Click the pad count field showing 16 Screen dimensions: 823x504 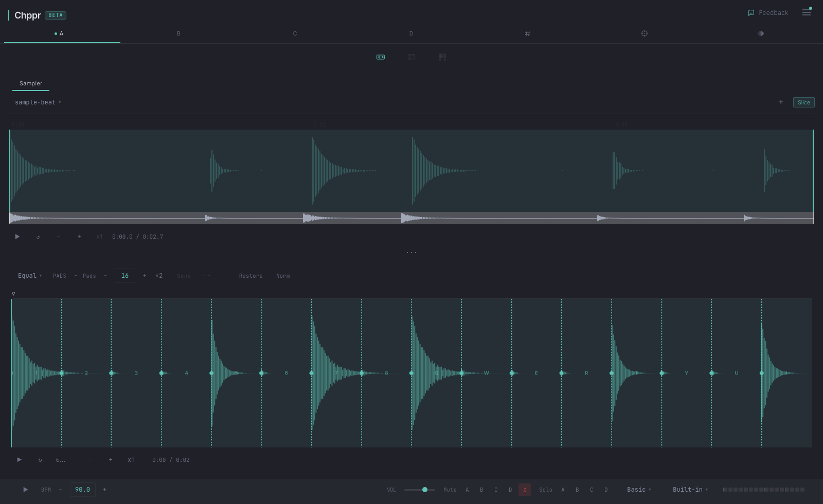coord(125,276)
